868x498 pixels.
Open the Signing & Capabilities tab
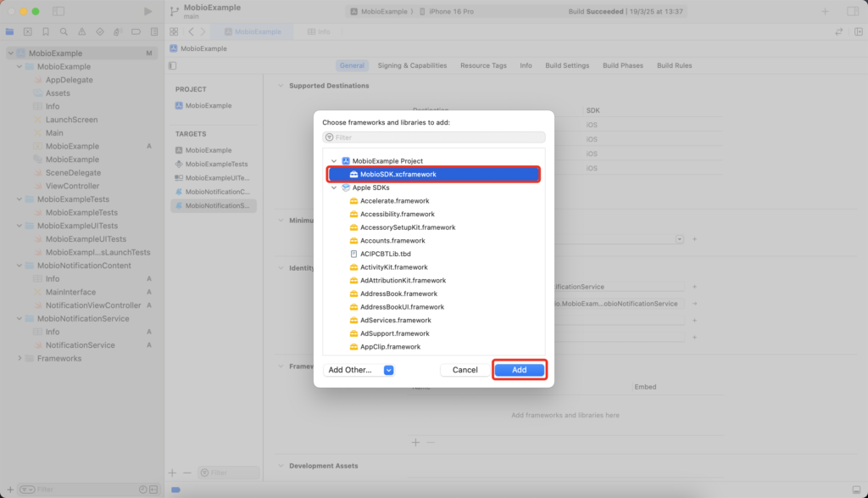[412, 65]
